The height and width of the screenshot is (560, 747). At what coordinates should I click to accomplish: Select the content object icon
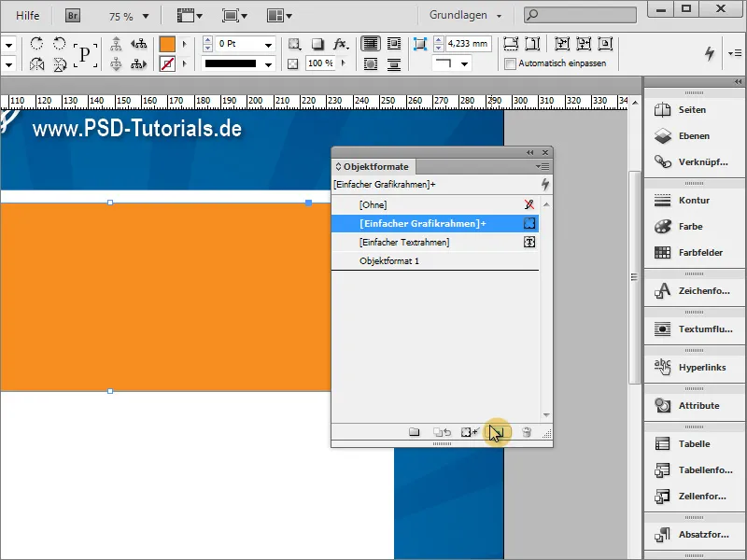[x=116, y=63]
